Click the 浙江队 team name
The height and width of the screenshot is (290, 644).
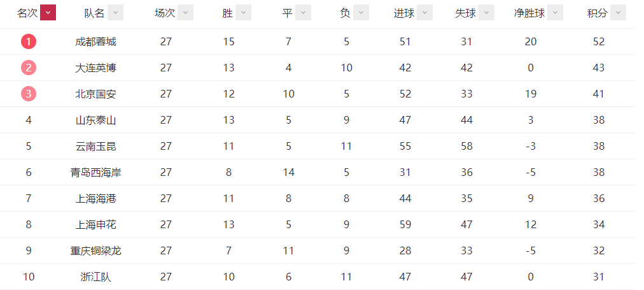click(95, 277)
